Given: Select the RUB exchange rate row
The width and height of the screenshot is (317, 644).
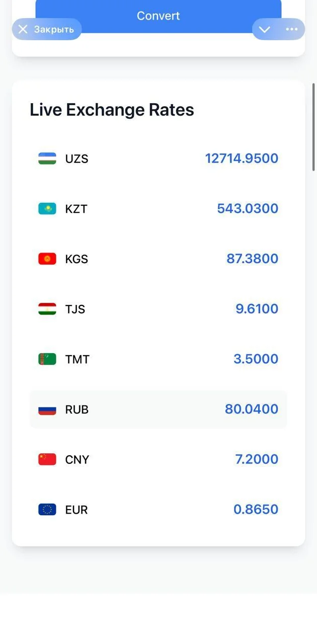Looking at the screenshot, I should pos(158,410).
